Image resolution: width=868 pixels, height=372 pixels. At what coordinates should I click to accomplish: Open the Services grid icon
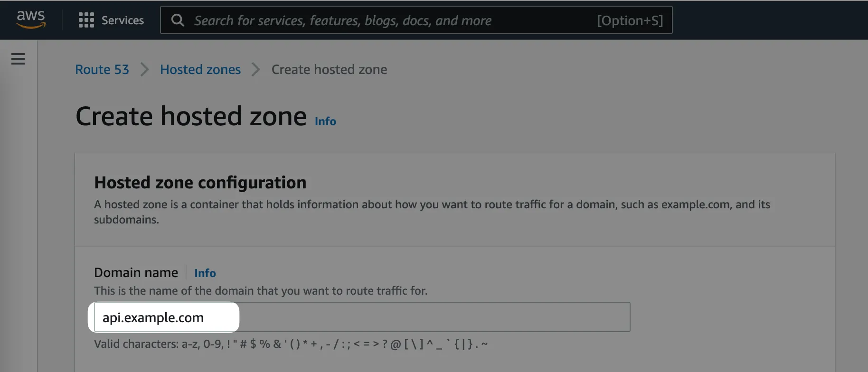[86, 20]
